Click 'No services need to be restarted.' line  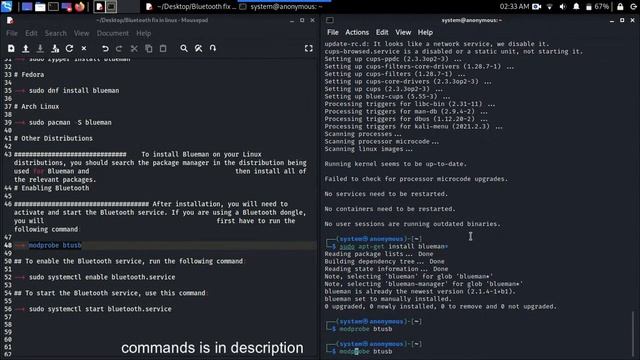pos(386,194)
